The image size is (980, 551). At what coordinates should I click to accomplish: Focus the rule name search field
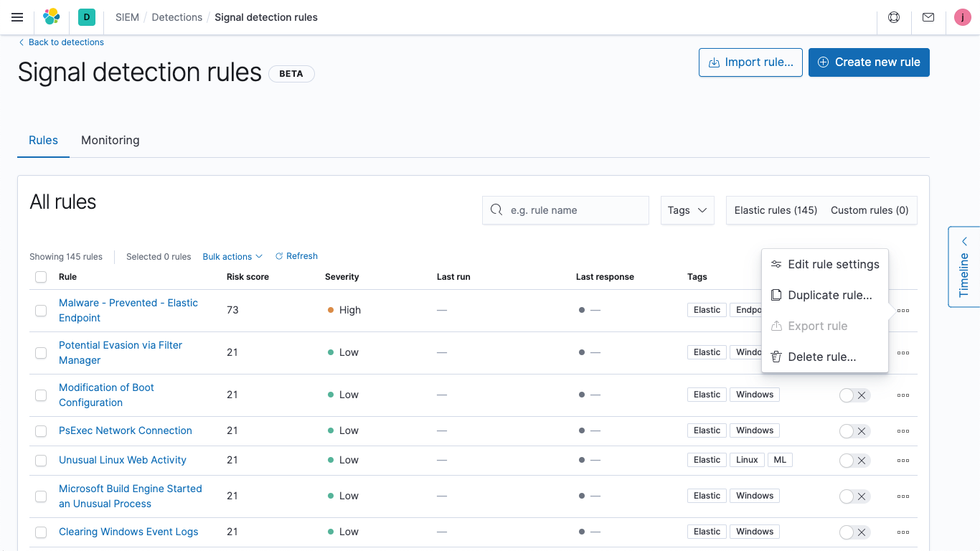pos(565,210)
